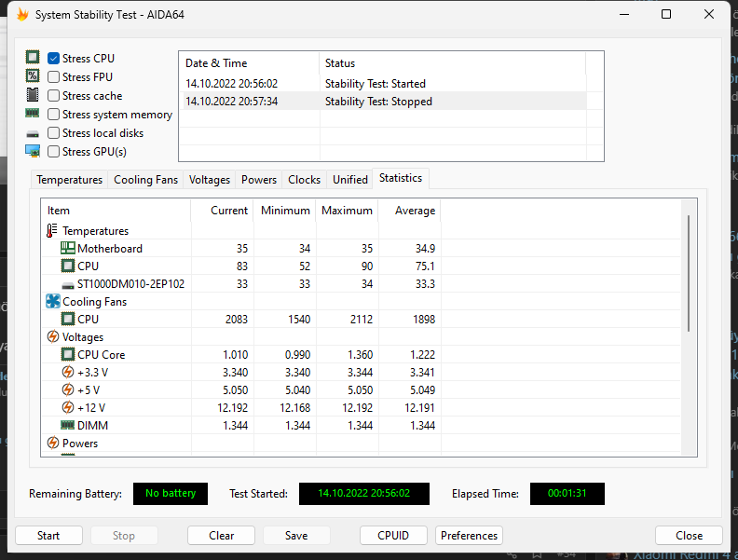Clear the test log
This screenshot has width=738, height=560.
221,536
